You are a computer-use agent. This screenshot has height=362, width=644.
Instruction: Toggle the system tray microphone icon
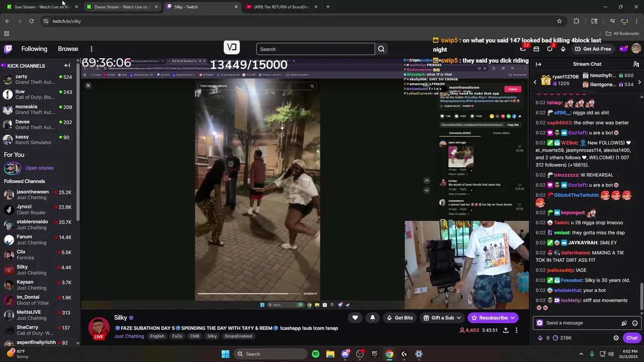click(x=592, y=354)
